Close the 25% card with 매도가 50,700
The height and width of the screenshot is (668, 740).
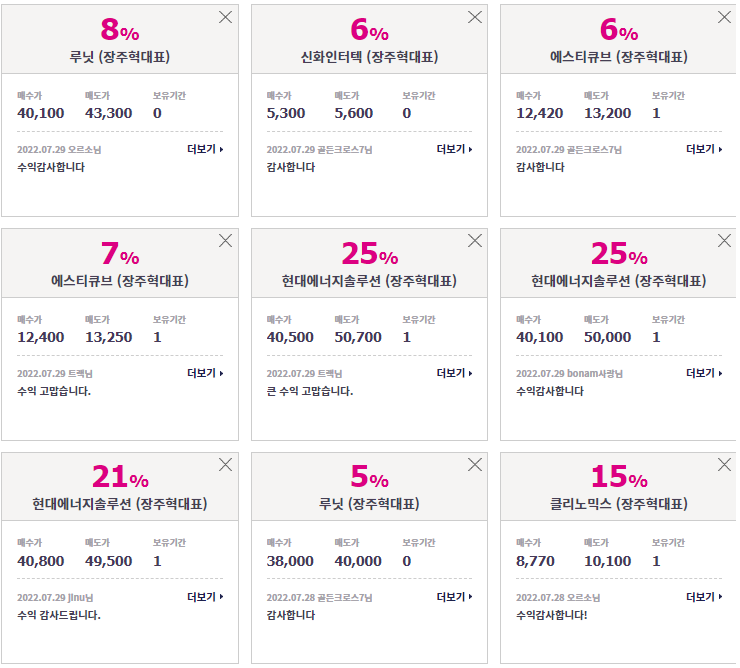pyautogui.click(x=474, y=241)
